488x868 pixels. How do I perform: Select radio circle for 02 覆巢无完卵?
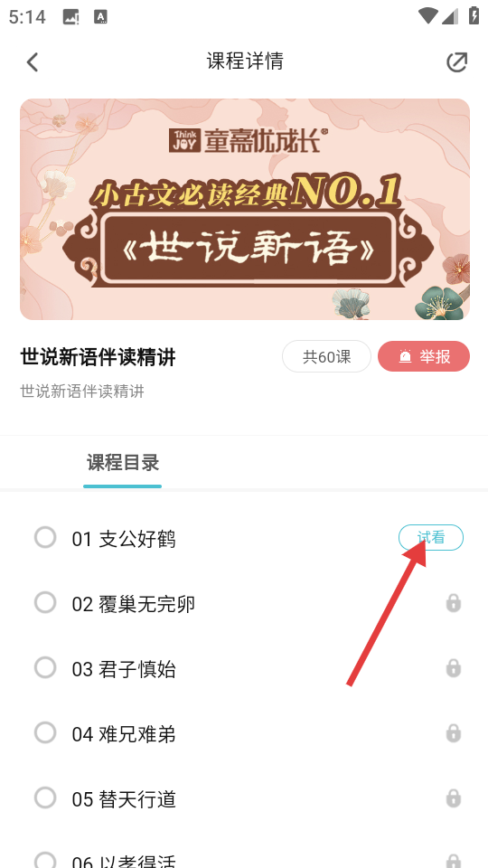(45, 602)
